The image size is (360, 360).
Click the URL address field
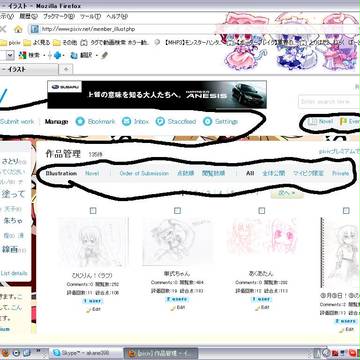(x=127, y=29)
